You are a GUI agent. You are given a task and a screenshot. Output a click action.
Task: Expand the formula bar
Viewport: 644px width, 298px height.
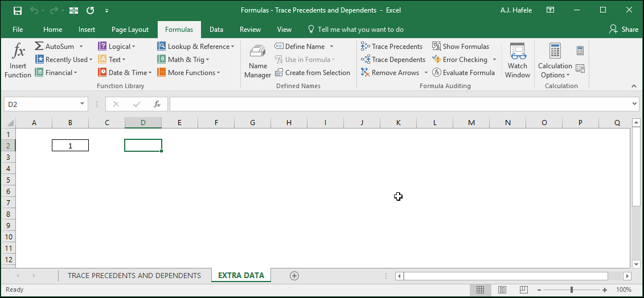click(635, 104)
